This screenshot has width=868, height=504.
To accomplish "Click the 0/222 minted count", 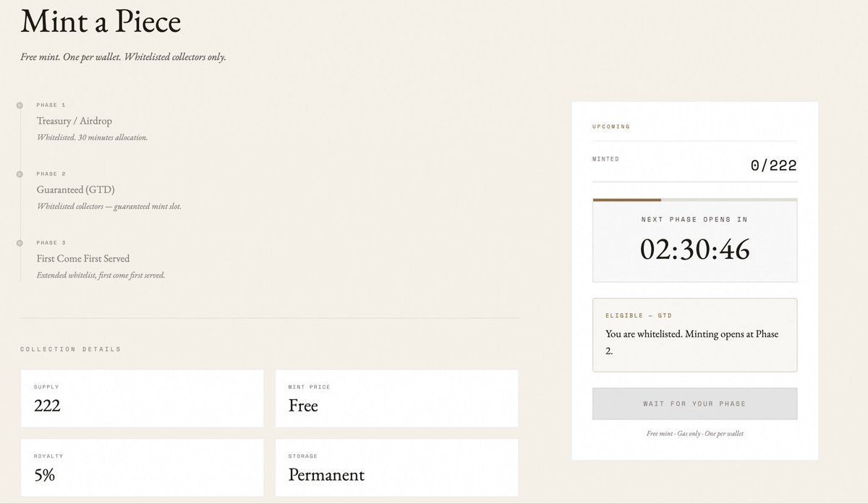I will (x=773, y=166).
